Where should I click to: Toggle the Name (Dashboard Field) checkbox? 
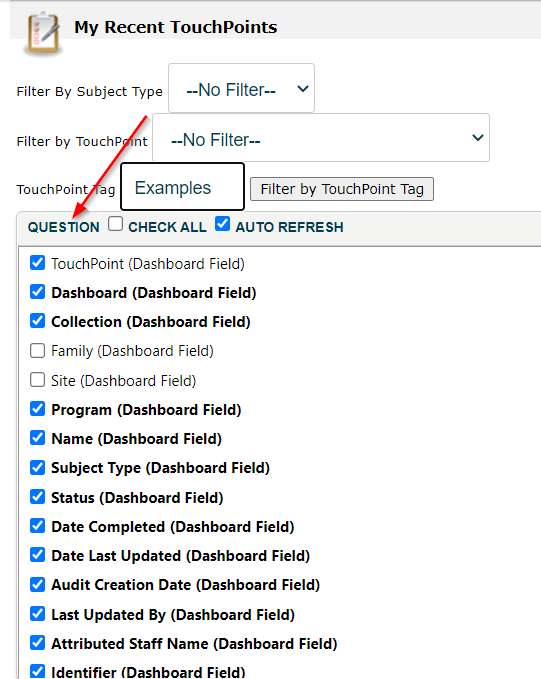37,438
